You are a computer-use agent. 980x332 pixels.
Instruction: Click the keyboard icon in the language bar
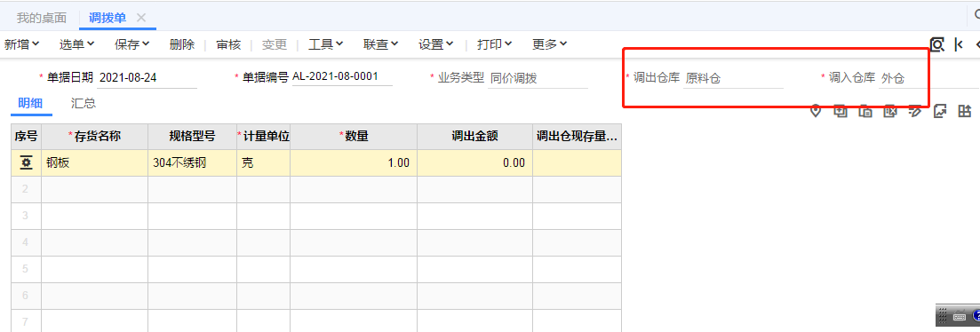click(960, 317)
